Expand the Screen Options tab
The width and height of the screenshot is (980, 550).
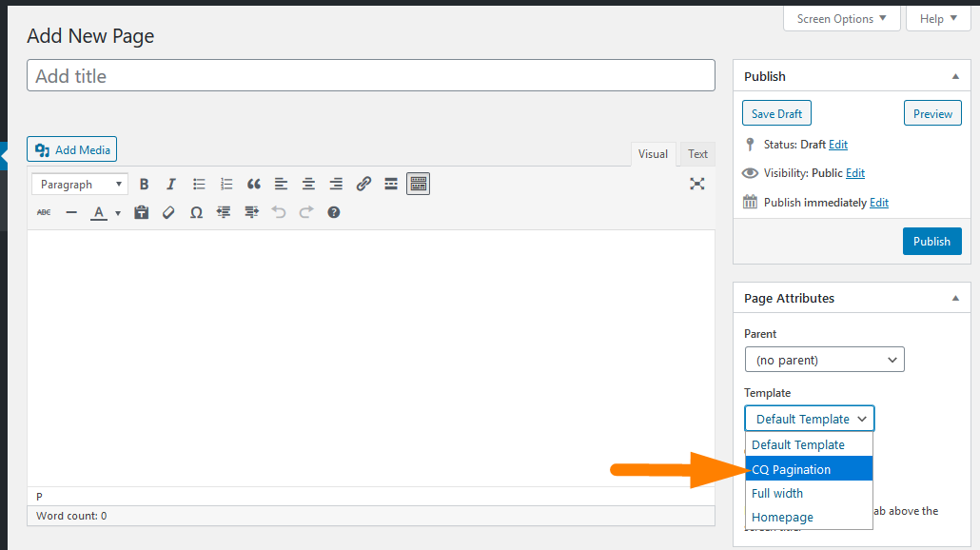(x=841, y=19)
